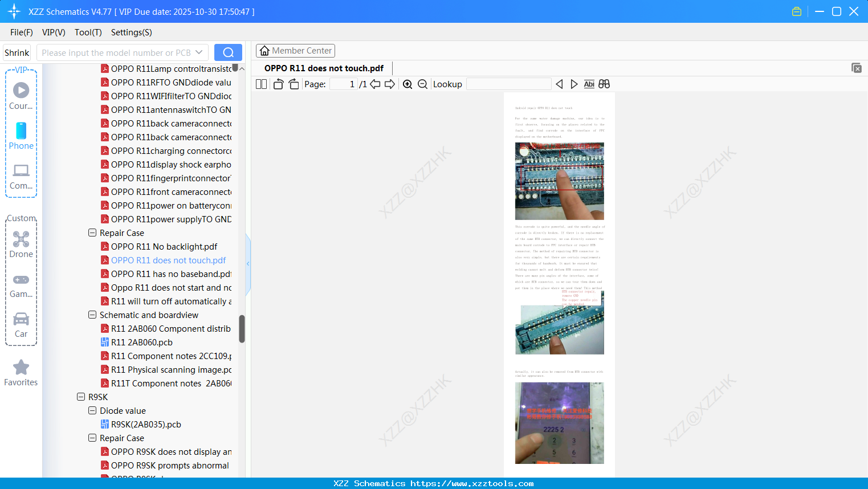The width and height of the screenshot is (868, 489).
Task: Click the file tree vertical scrollbar
Action: pyautogui.click(x=242, y=329)
